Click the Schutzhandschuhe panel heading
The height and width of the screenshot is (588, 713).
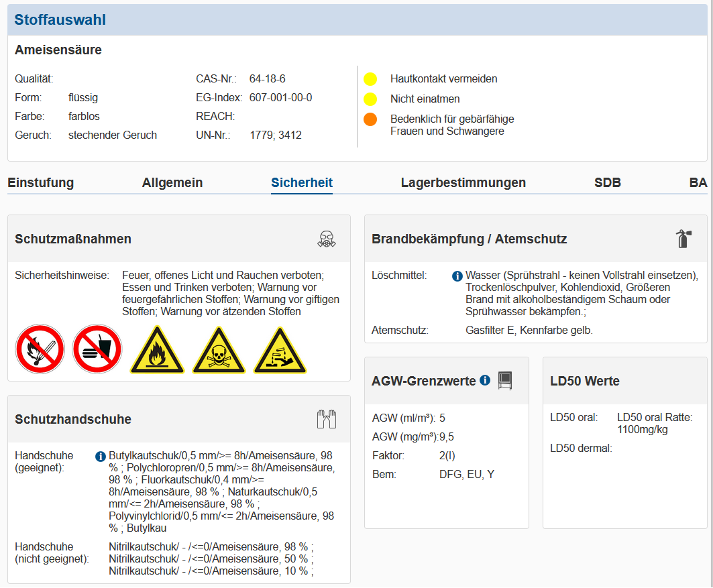click(72, 420)
